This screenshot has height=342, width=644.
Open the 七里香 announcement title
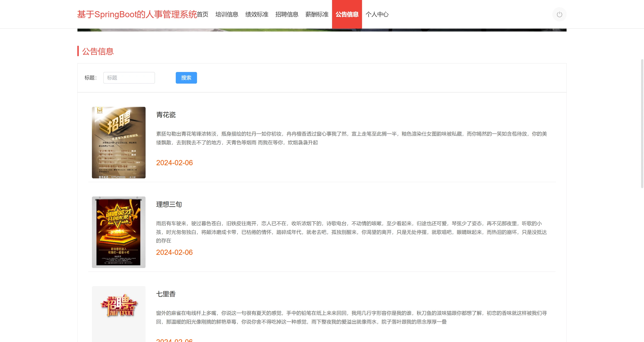coord(166,294)
